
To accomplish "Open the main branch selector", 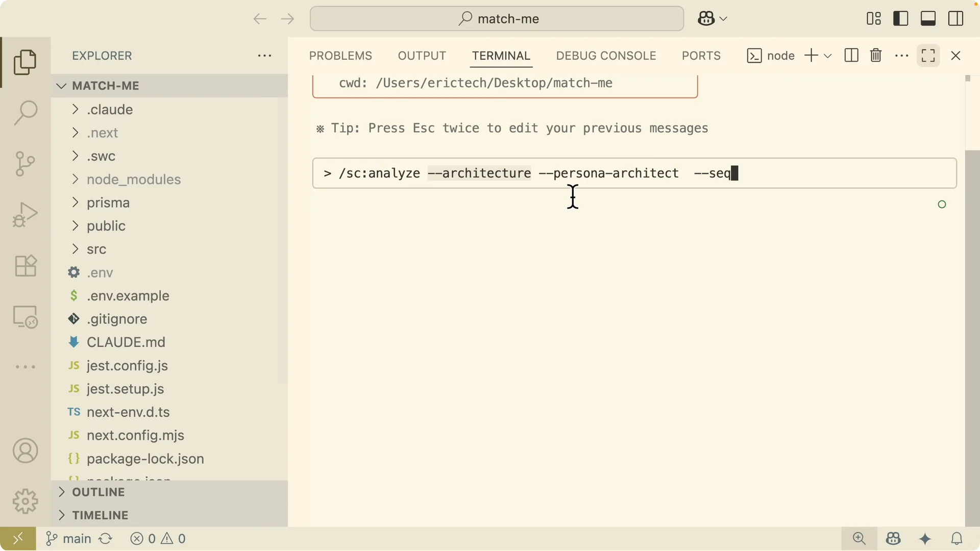I will click(x=68, y=539).
